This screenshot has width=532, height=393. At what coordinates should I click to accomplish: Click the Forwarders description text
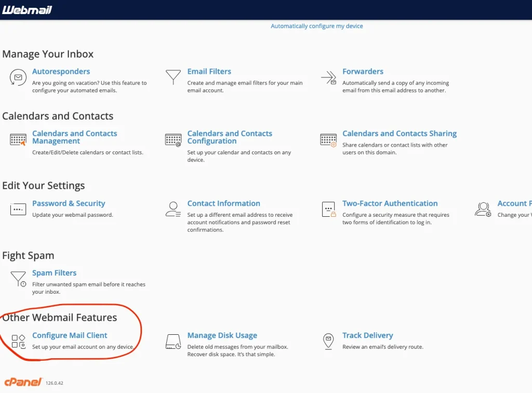click(x=395, y=86)
